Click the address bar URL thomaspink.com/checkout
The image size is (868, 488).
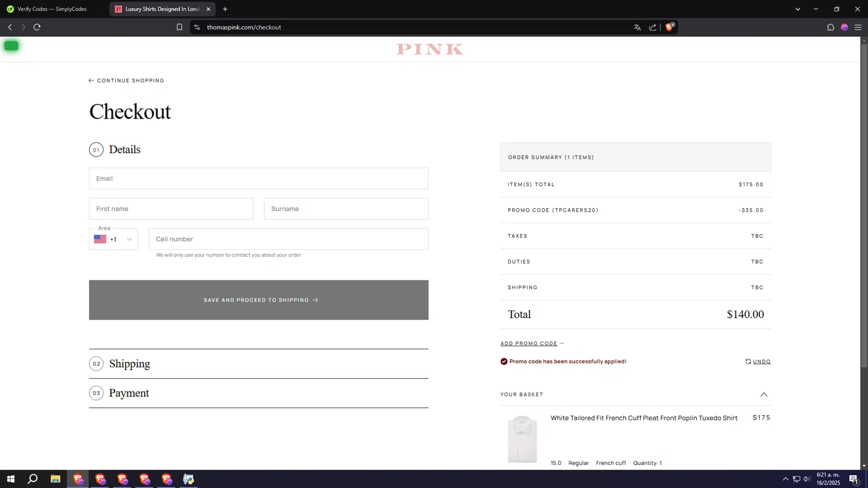coord(244,27)
